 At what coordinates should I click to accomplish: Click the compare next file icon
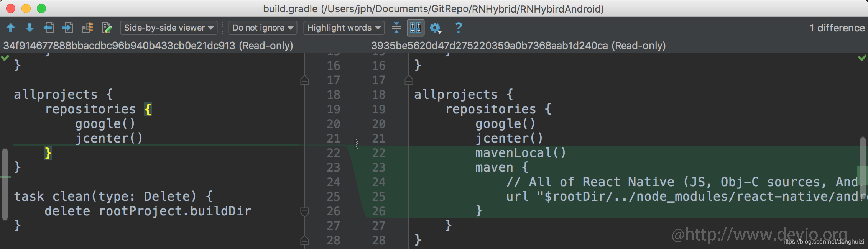pos(68,28)
